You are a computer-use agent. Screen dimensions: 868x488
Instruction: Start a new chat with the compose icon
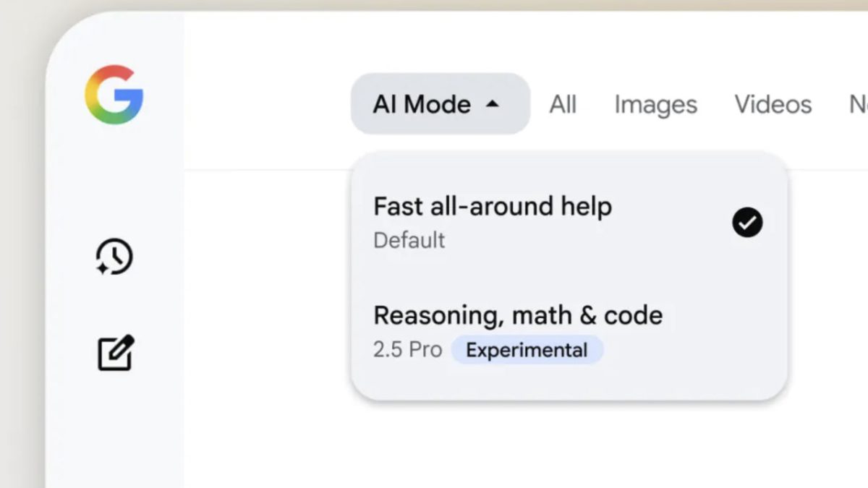tap(116, 354)
